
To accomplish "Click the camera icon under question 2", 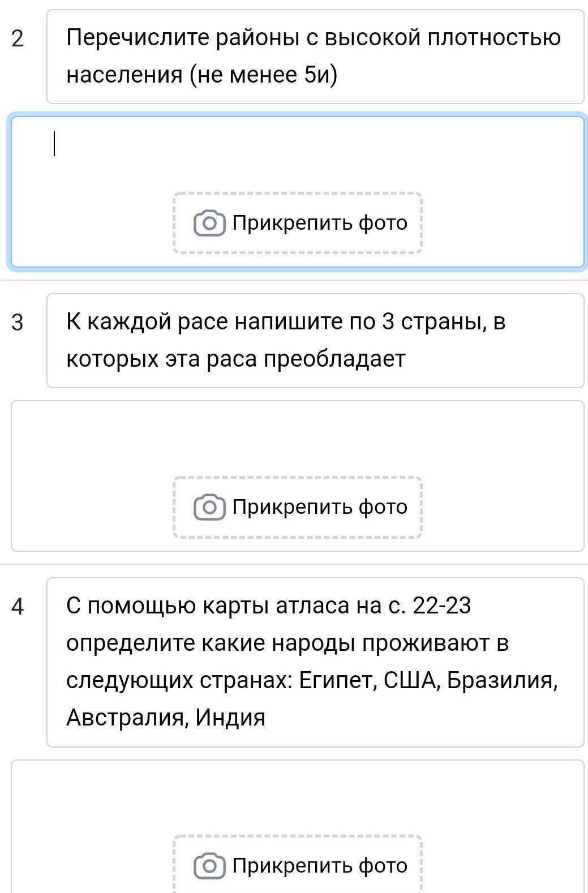I will [209, 223].
